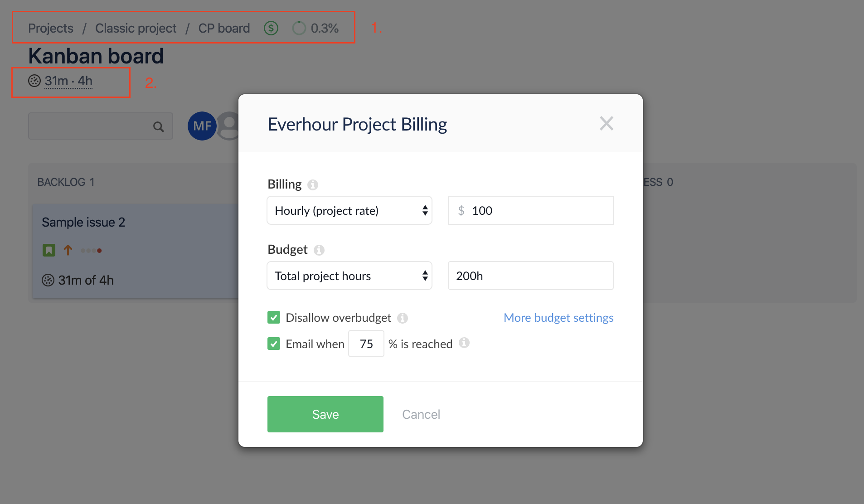Select the MF user avatar
The width and height of the screenshot is (864, 504).
coord(202,126)
